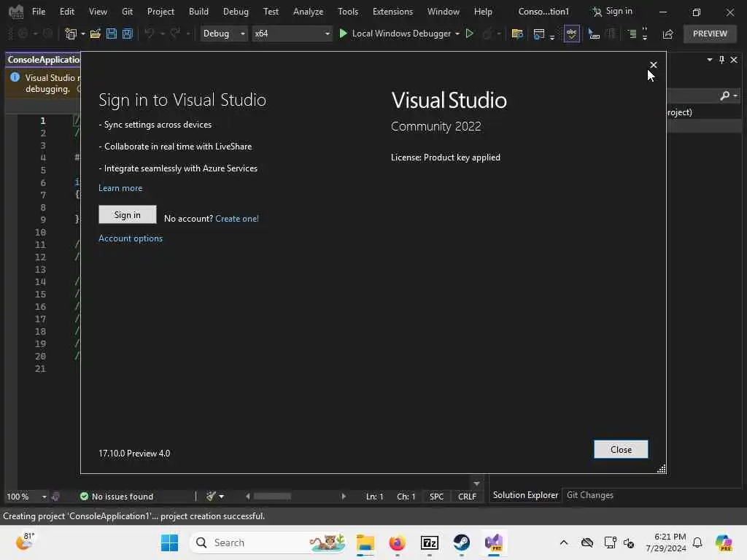Click the Sign in button in dialog
This screenshot has height=560, width=747.
pos(127,215)
